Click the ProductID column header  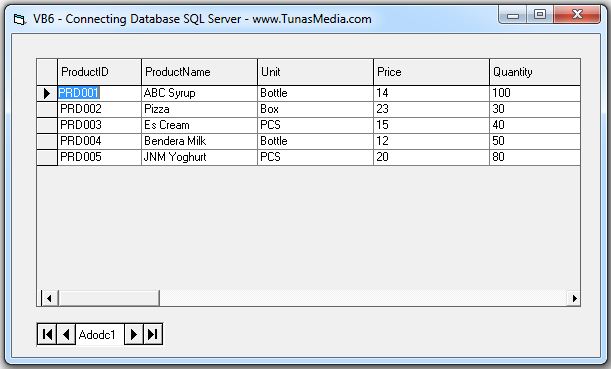click(x=99, y=72)
